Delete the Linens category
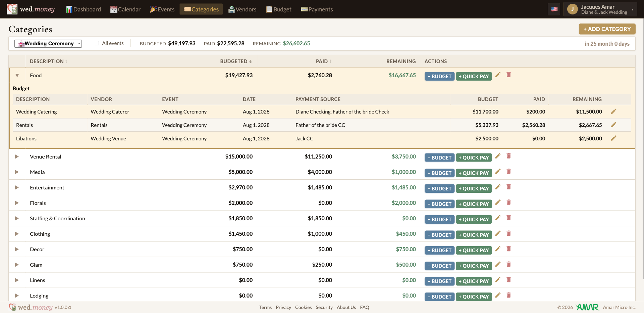This screenshot has height=313, width=644. tap(508, 279)
